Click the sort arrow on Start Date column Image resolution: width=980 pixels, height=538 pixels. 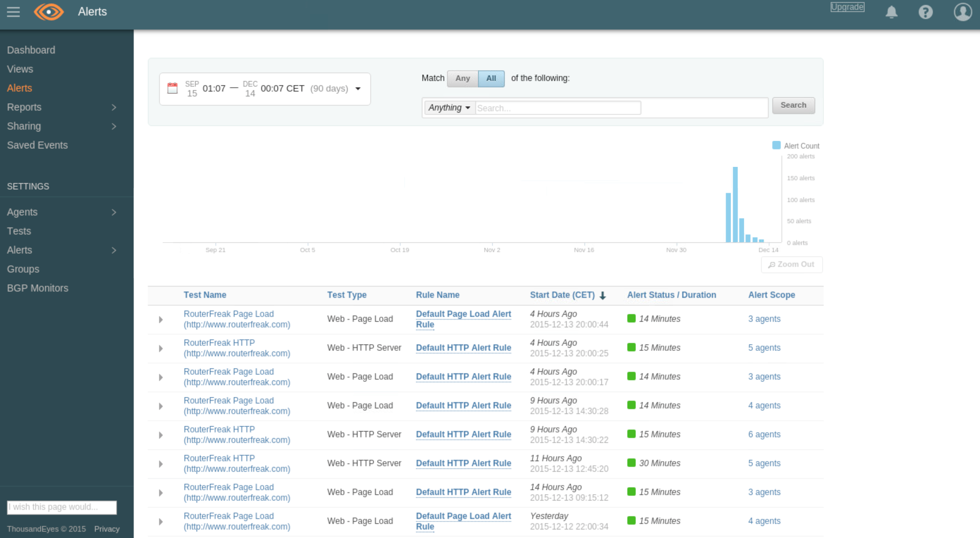click(603, 295)
